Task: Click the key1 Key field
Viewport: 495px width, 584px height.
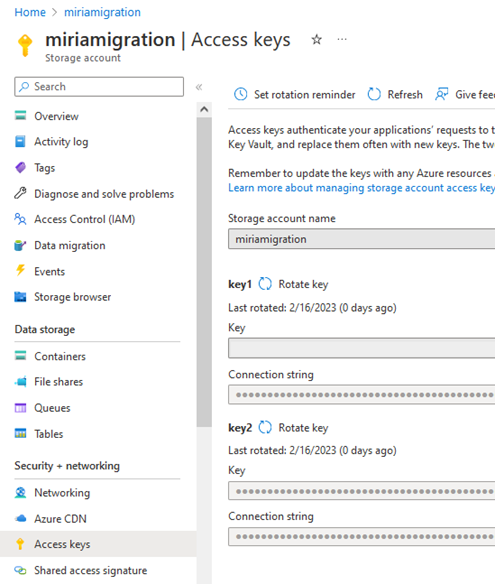Action: (361, 348)
